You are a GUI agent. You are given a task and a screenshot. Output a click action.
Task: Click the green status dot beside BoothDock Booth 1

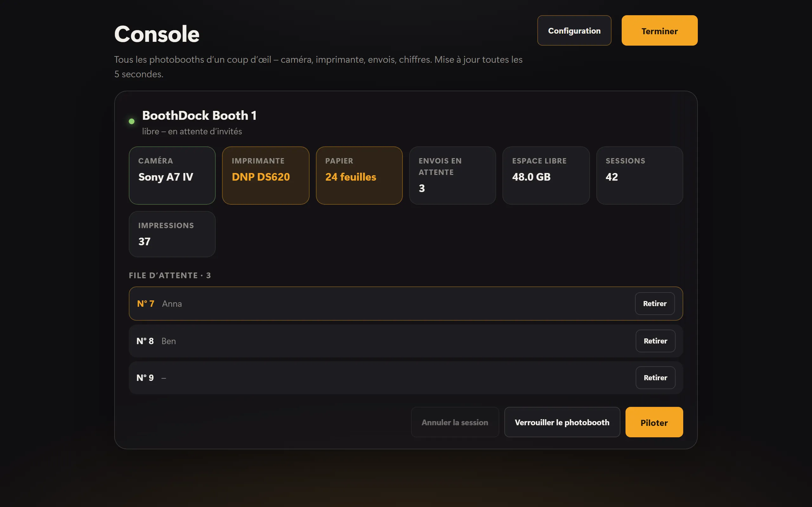pos(132,121)
